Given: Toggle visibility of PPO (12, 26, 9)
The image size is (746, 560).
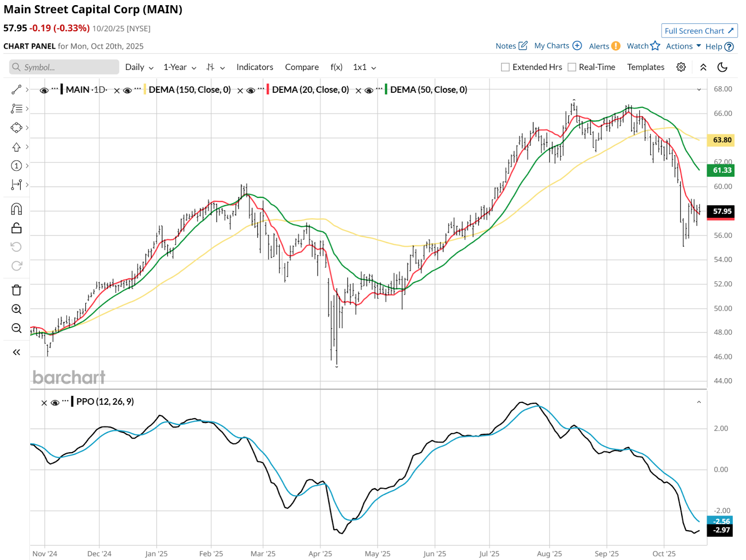Looking at the screenshot, I should pyautogui.click(x=55, y=403).
